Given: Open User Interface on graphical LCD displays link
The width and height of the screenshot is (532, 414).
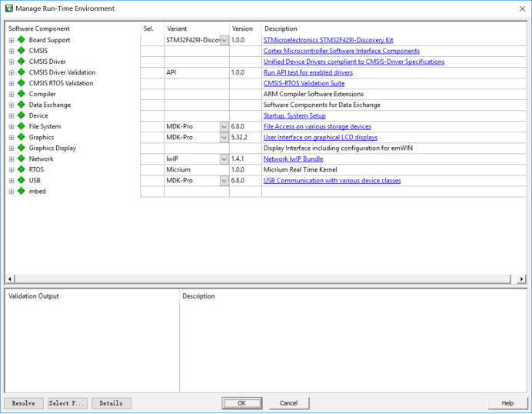Looking at the screenshot, I should pos(321,138).
